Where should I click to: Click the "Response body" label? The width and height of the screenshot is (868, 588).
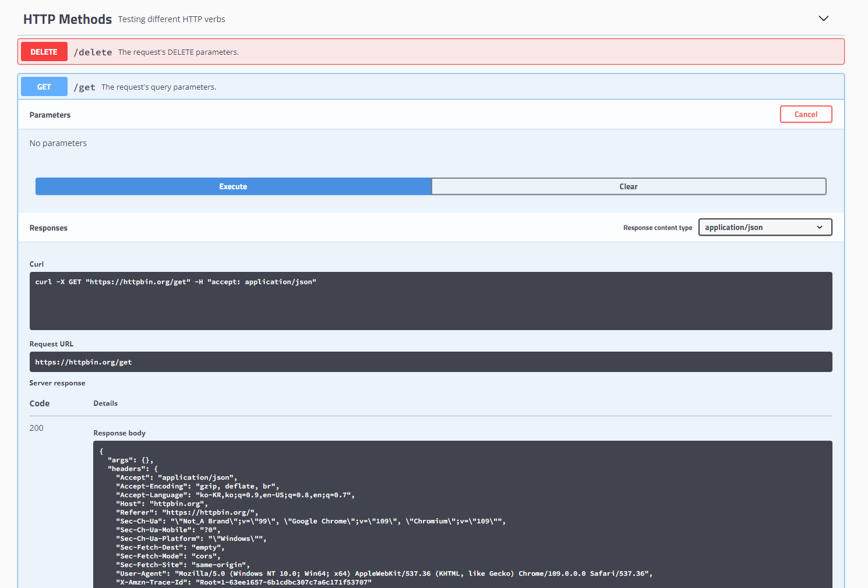click(x=119, y=433)
